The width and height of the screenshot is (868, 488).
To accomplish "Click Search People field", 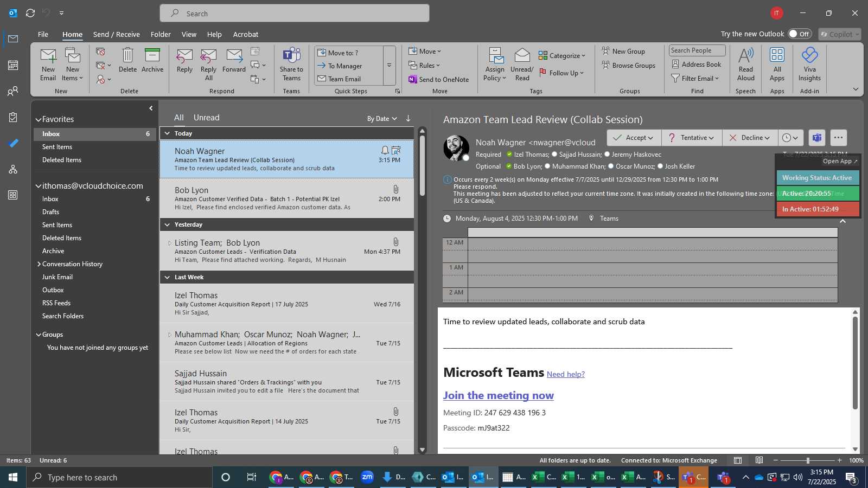I will (x=697, y=50).
